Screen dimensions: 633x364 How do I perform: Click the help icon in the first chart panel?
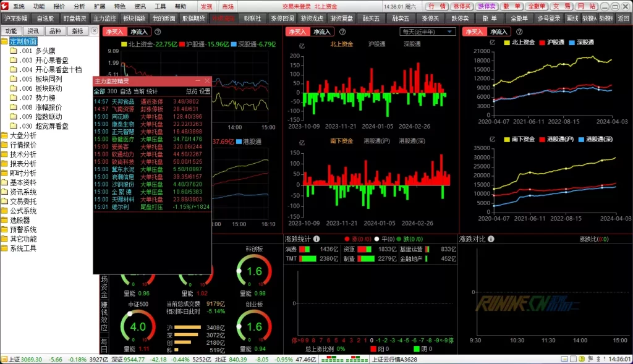tap(158, 32)
